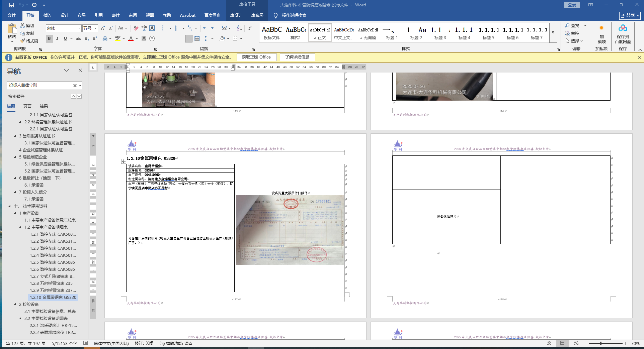Open the font size dropdown
Image resolution: width=644 pixels, height=349 pixels.
coord(95,28)
